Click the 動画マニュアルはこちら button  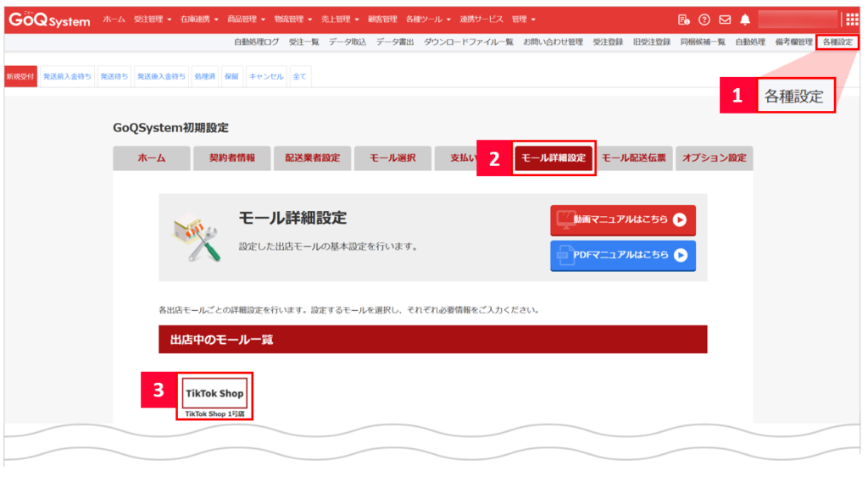tap(623, 219)
